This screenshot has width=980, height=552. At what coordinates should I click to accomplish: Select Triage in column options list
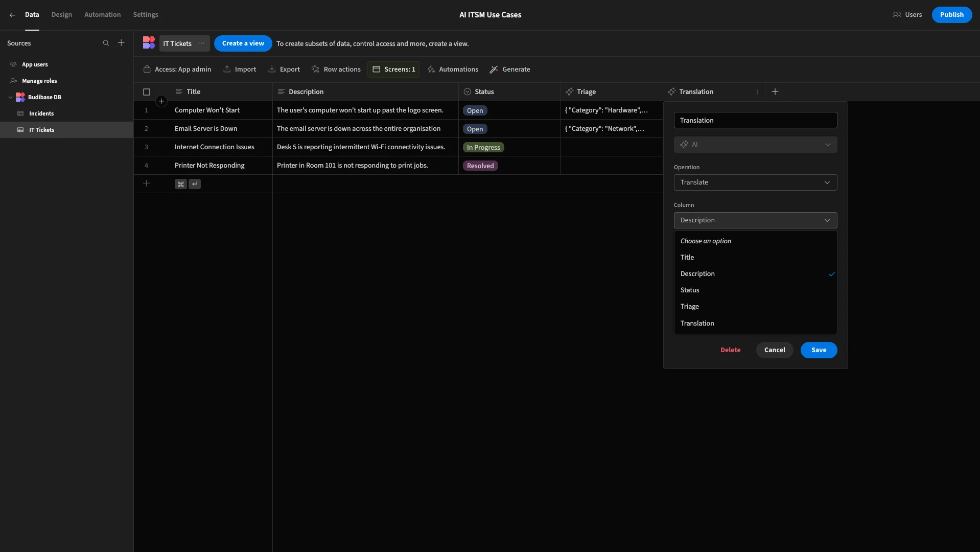pos(755,307)
